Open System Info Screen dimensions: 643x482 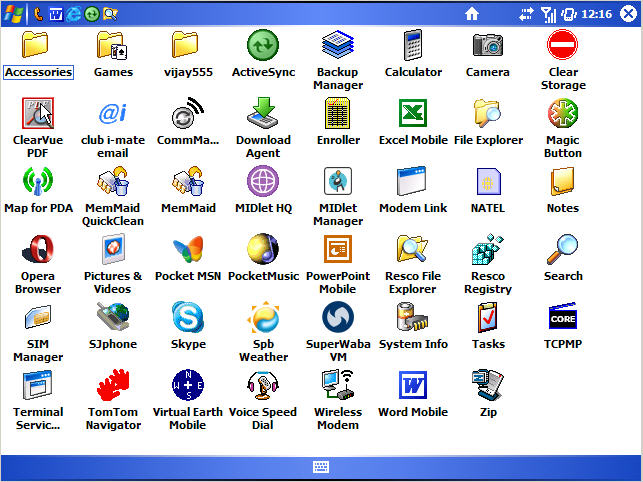[413, 326]
